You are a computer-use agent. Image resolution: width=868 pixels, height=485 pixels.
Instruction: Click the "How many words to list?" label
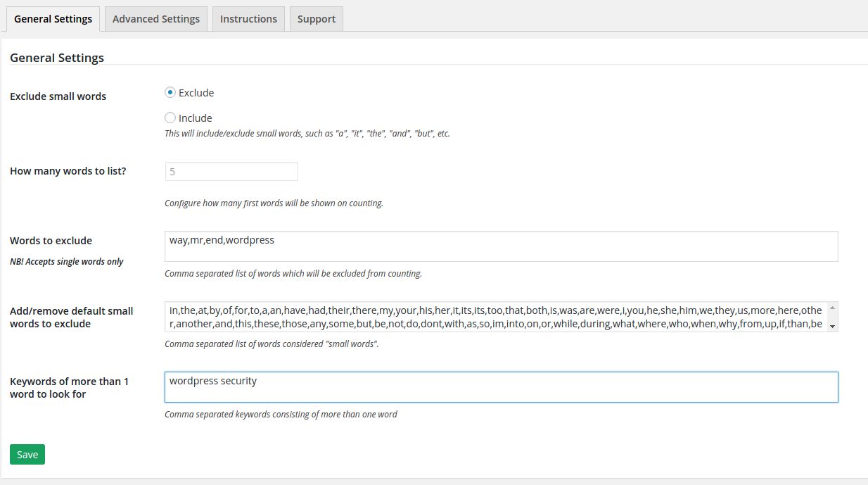(x=68, y=171)
